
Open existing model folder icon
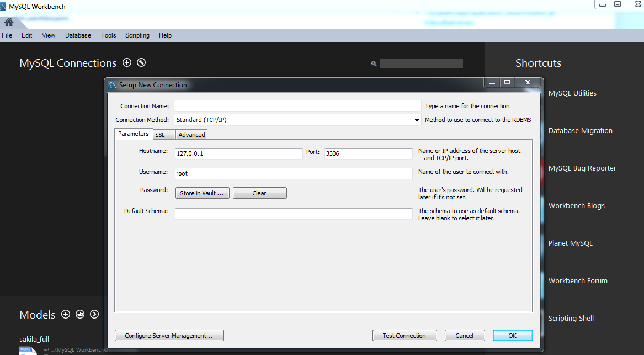pyautogui.click(x=80, y=314)
